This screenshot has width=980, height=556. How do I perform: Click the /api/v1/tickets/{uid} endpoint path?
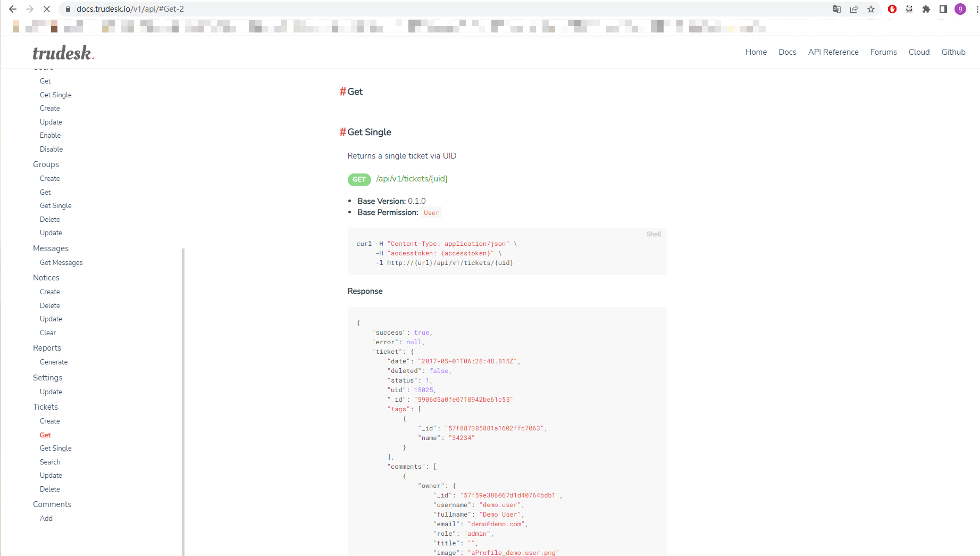[x=412, y=179]
